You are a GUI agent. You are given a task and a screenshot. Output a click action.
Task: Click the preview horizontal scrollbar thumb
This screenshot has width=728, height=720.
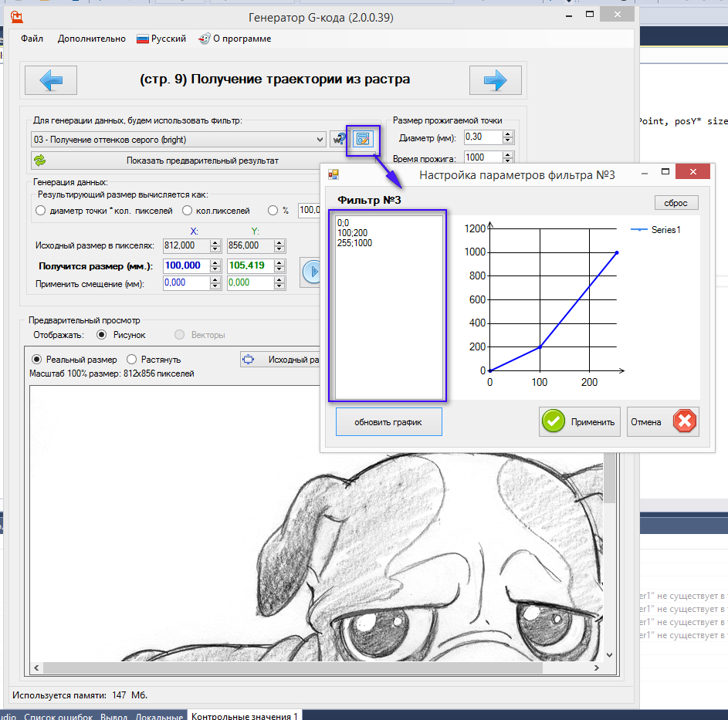[x=293, y=668]
